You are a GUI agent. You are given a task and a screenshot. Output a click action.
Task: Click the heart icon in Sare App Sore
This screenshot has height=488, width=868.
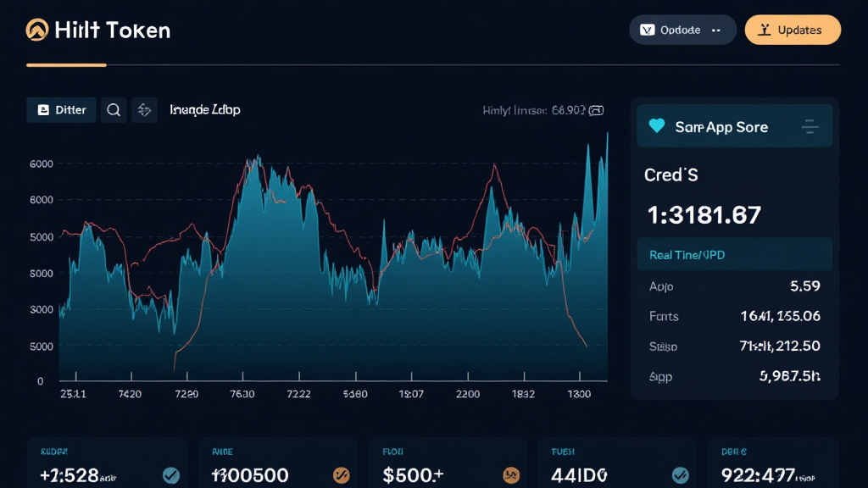[x=656, y=126]
